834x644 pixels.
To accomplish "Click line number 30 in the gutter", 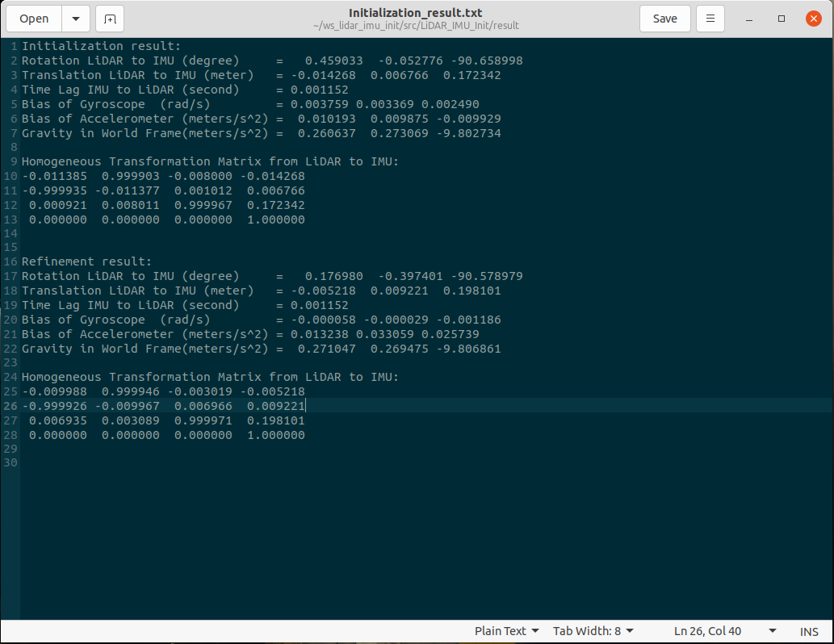I will 10,462.
